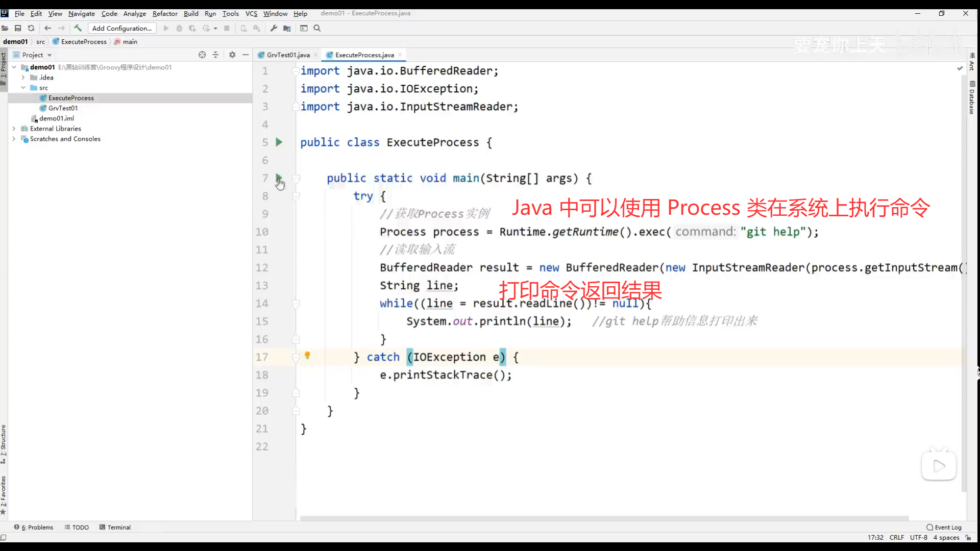Toggle the Favorites tool window sidebar button
This screenshot has width=980, height=551.
click(4, 495)
